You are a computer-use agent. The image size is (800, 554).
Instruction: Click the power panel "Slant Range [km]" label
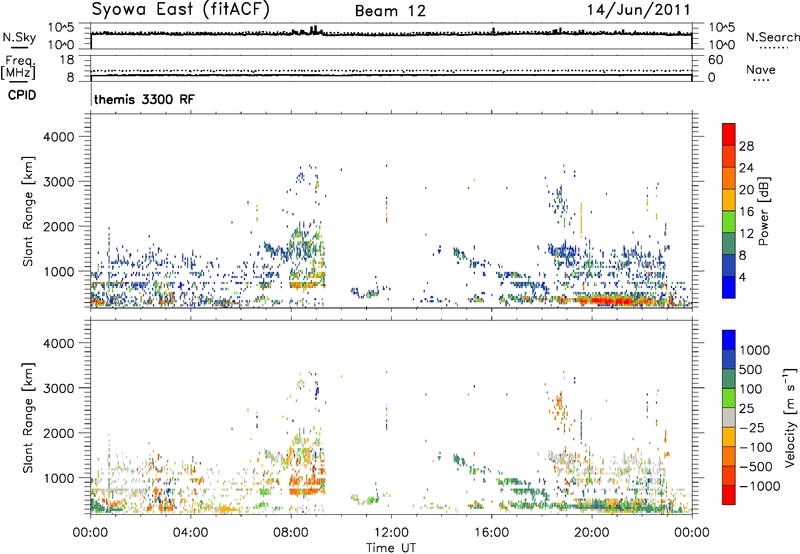tap(28, 211)
